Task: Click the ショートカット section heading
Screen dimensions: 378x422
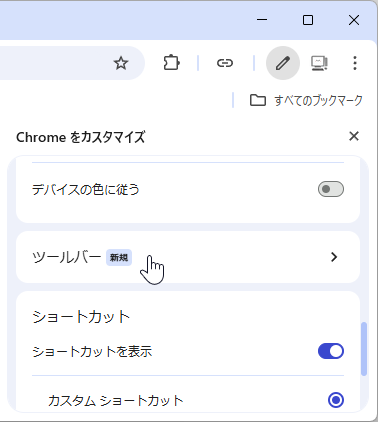Action: click(81, 317)
